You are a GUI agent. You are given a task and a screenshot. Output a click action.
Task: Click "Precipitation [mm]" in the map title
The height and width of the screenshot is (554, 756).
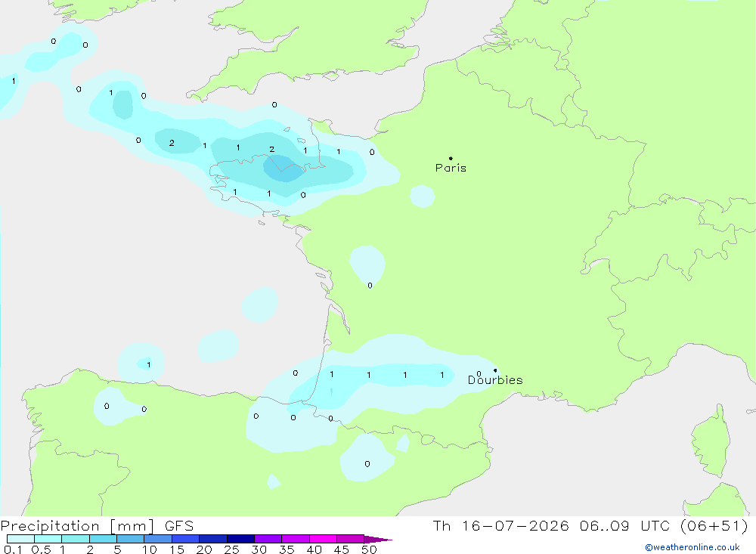click(77, 526)
